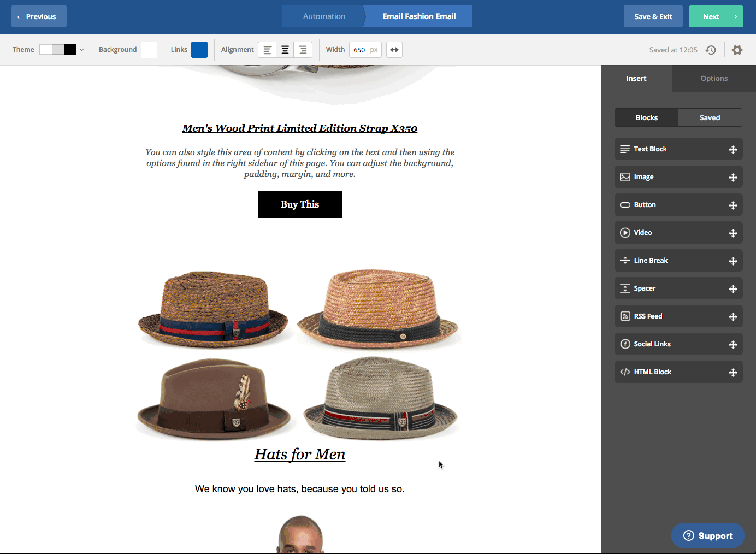Select the Social Links block icon

(625, 344)
